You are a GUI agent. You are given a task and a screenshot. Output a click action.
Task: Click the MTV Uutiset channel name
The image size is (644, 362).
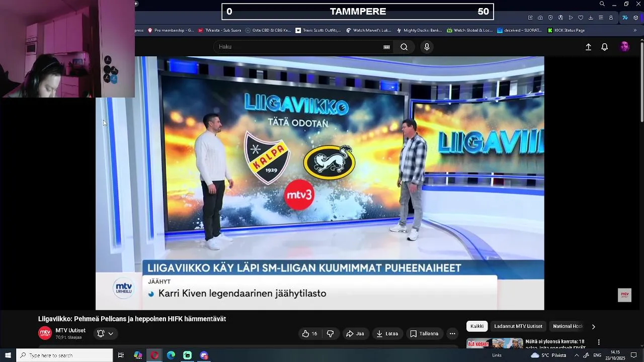70,330
